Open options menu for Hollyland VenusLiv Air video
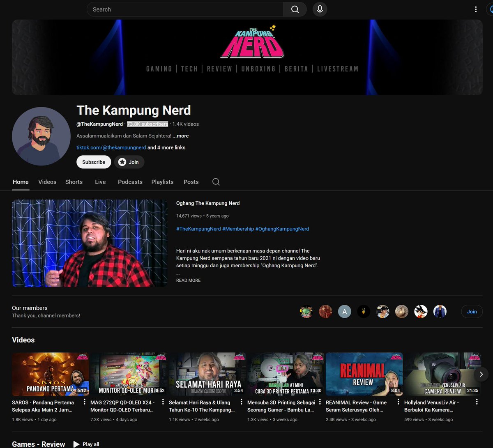 tap(477, 402)
